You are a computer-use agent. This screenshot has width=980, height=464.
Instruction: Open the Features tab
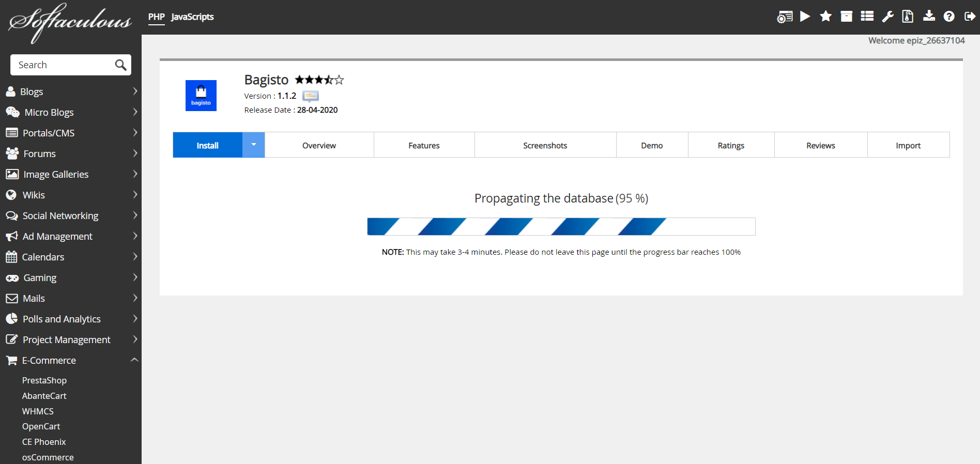(x=424, y=145)
